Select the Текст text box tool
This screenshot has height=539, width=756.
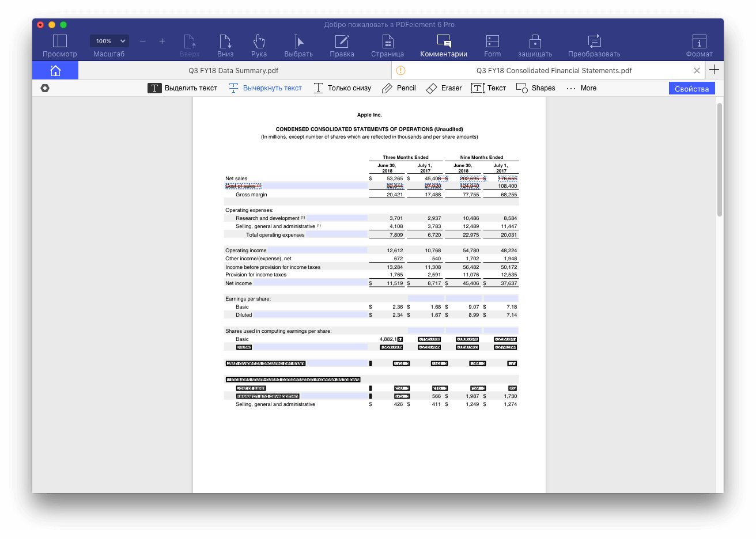click(x=489, y=88)
